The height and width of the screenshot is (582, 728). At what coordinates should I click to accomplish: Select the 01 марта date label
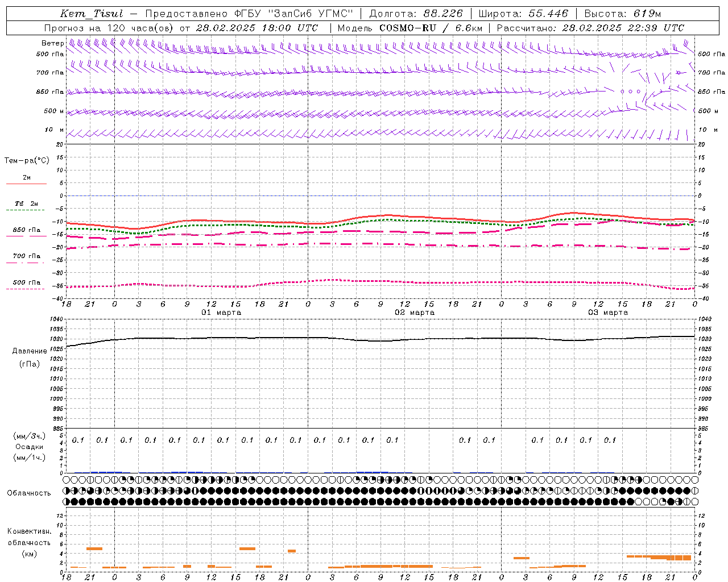click(x=221, y=313)
